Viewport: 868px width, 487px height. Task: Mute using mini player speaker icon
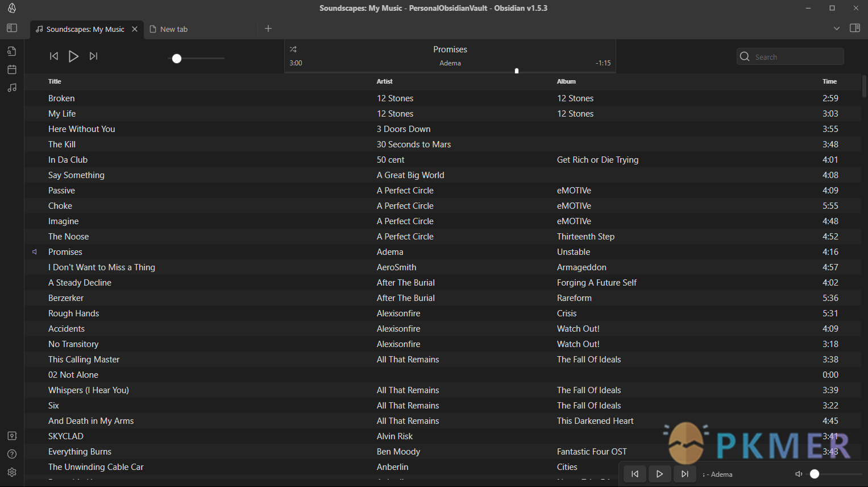(x=799, y=474)
